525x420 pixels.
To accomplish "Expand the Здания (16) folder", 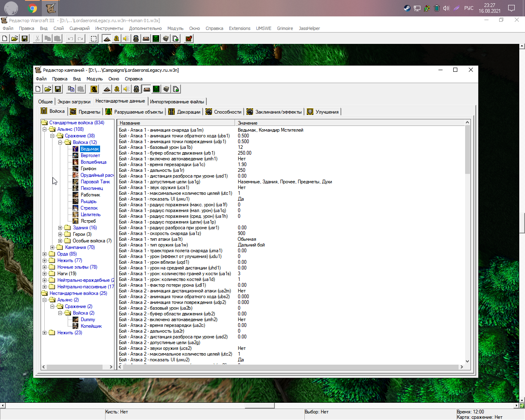I will (60, 228).
